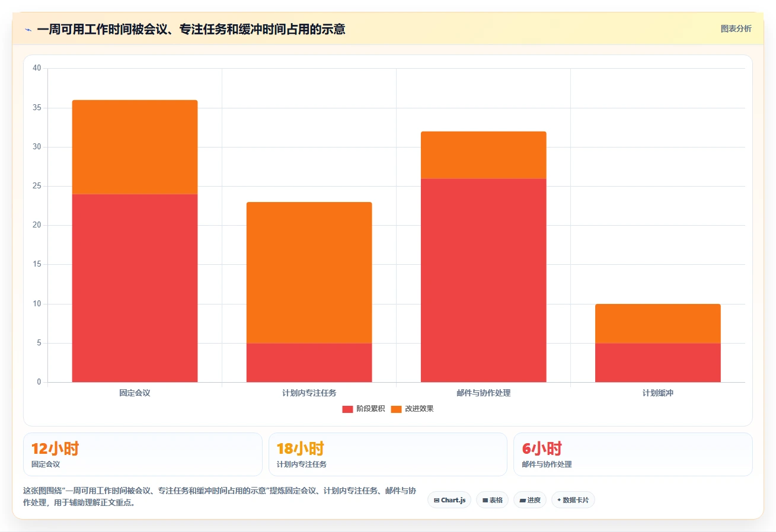The width and height of the screenshot is (776, 532).
Task: Click the y-axis value 15
Action: pyautogui.click(x=37, y=264)
